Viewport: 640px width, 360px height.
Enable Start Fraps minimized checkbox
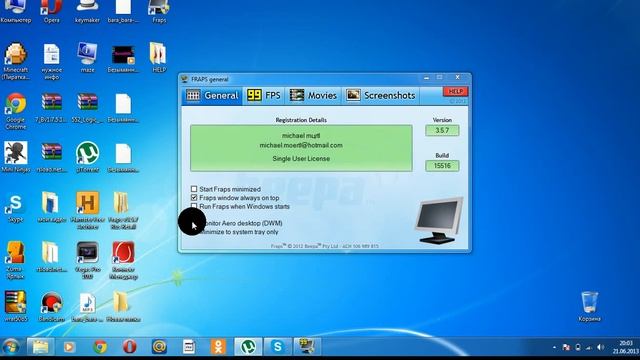(x=194, y=189)
